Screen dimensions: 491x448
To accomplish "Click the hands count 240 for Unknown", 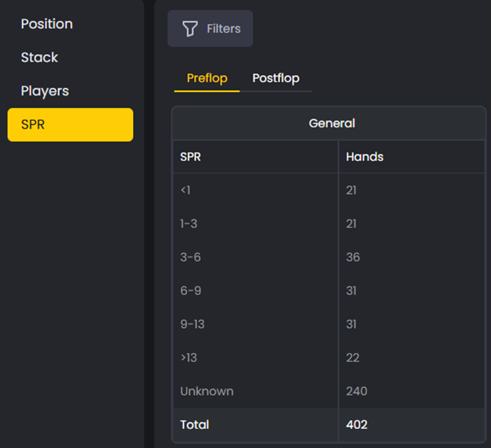I will (356, 391).
